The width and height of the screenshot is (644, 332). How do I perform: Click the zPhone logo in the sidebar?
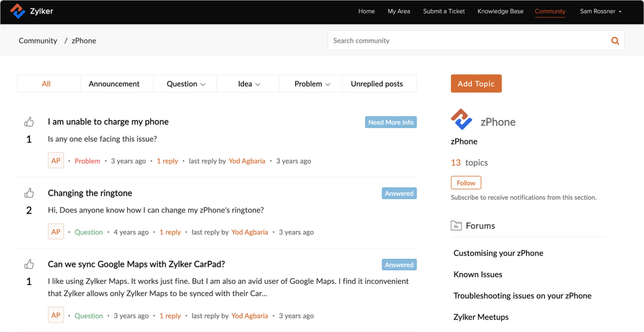click(x=461, y=119)
